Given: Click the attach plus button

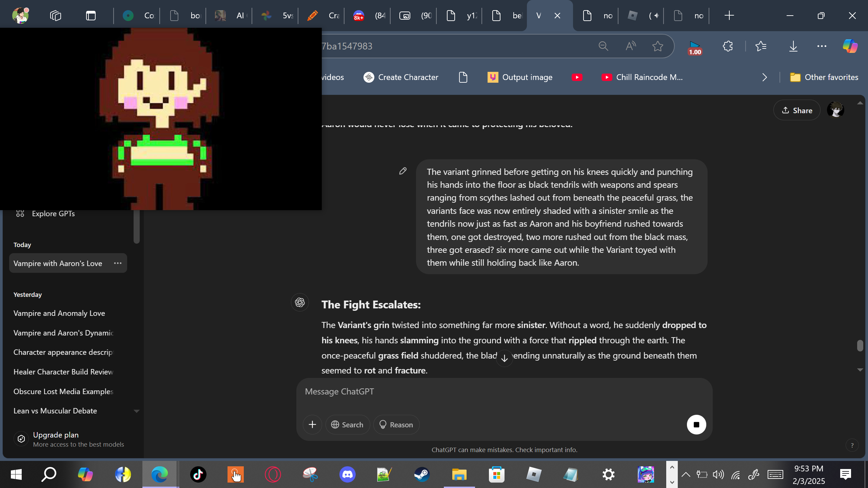Looking at the screenshot, I should point(312,425).
